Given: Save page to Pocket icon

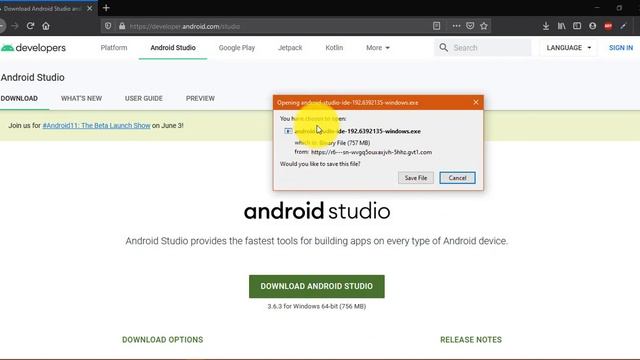Looking at the screenshot, I should tap(470, 26).
